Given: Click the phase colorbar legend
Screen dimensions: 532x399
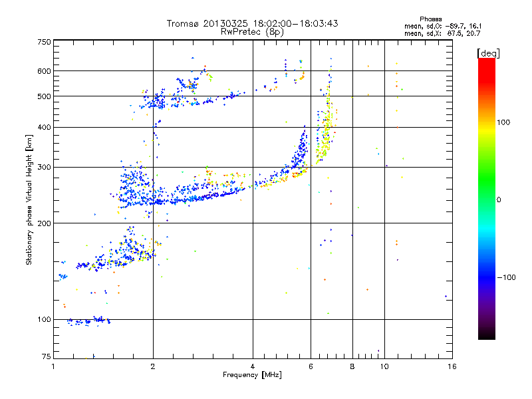Looking at the screenshot, I should [487, 198].
